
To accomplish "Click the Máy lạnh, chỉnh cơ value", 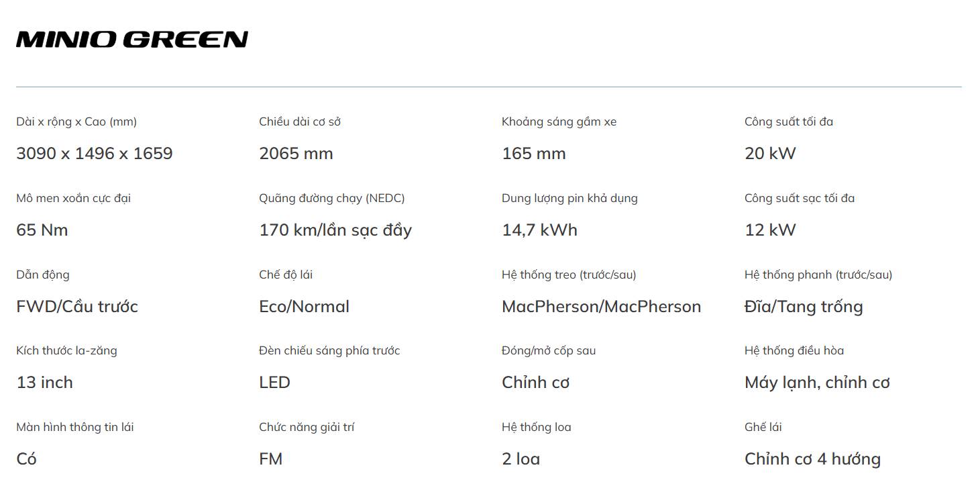I will pyautogui.click(x=817, y=383).
